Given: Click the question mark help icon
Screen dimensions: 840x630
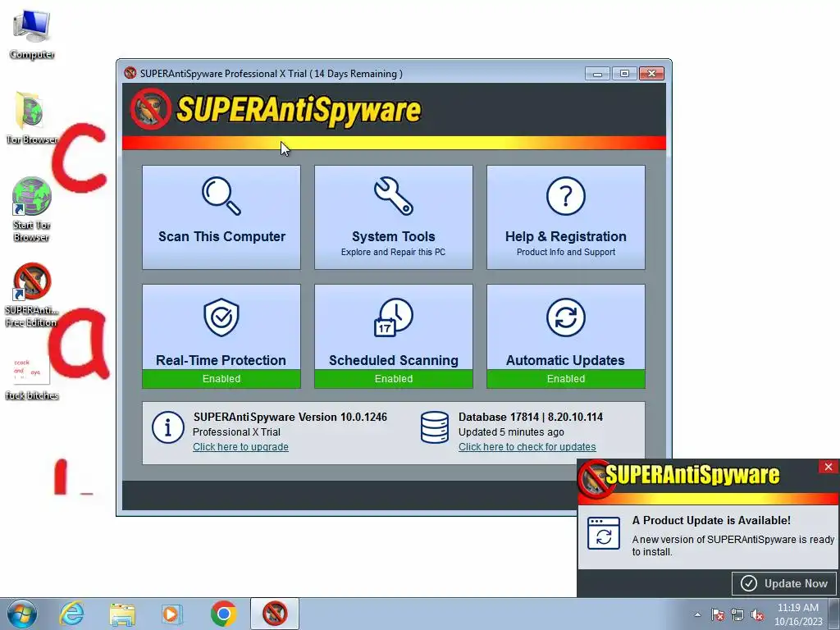Looking at the screenshot, I should pyautogui.click(x=566, y=196).
